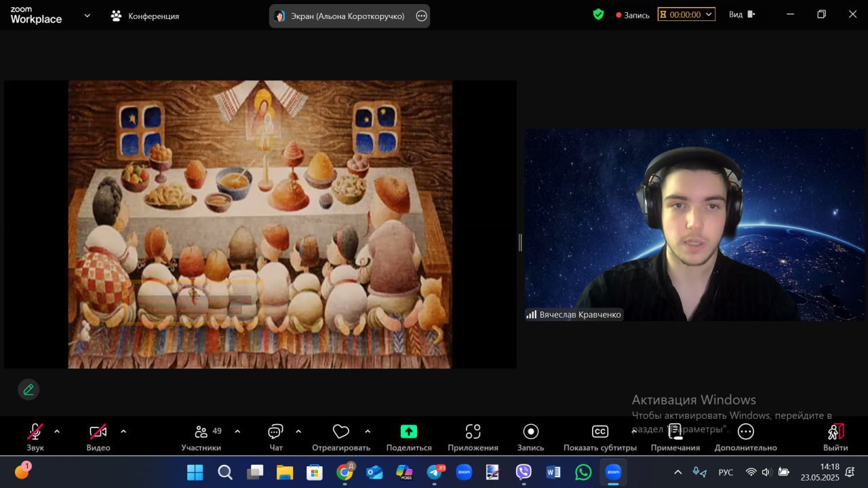Screen dimensions: 868x488
Task: Open File Explorer from the taskbar
Action: (x=285, y=472)
